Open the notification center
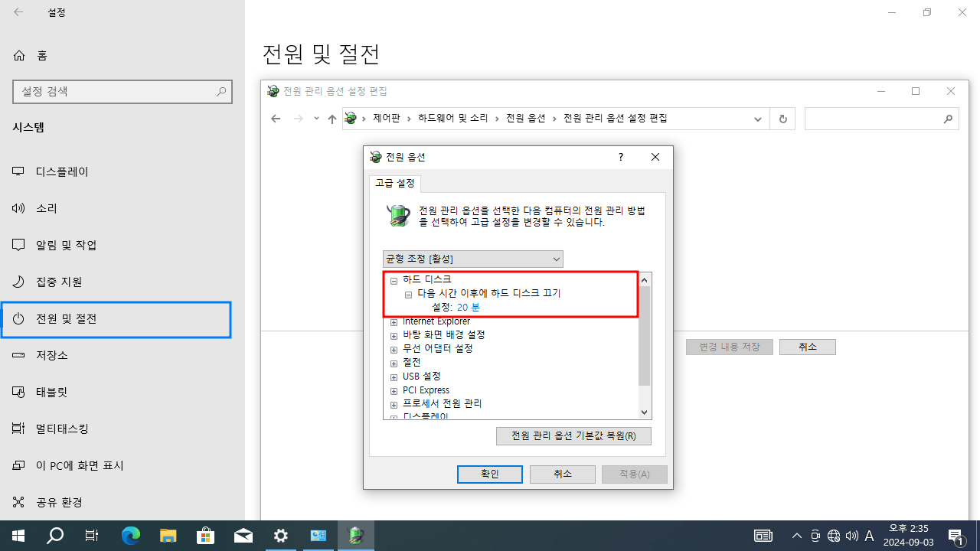Image resolution: width=980 pixels, height=551 pixels. pos(956,536)
